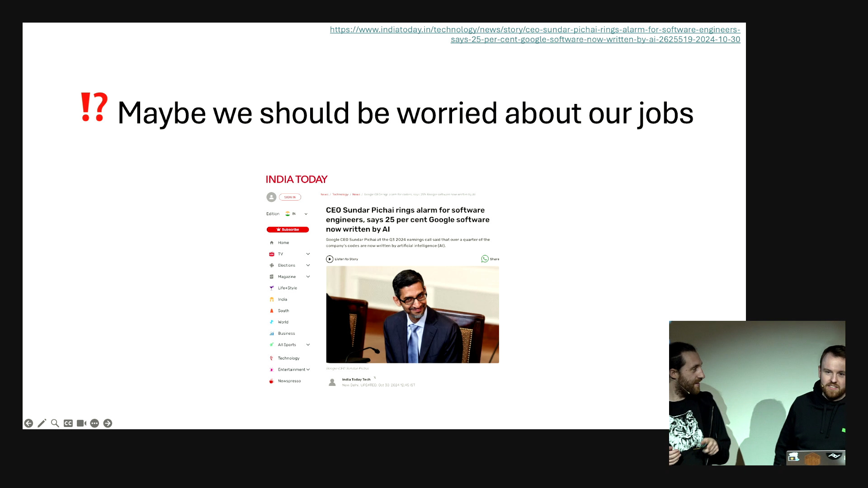Open the slideshow magnifier zoom tool
Screen dimensions: 868x488
[x=55, y=423]
